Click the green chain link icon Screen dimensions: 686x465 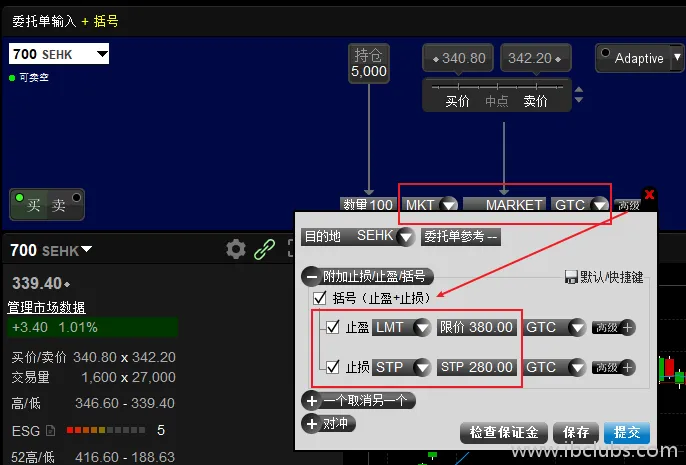click(264, 249)
